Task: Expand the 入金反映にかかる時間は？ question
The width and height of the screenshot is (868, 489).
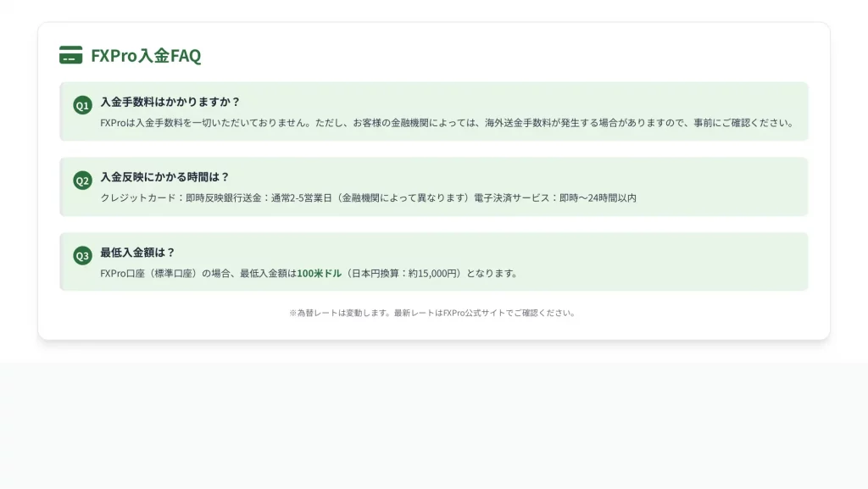Action: 164,177
